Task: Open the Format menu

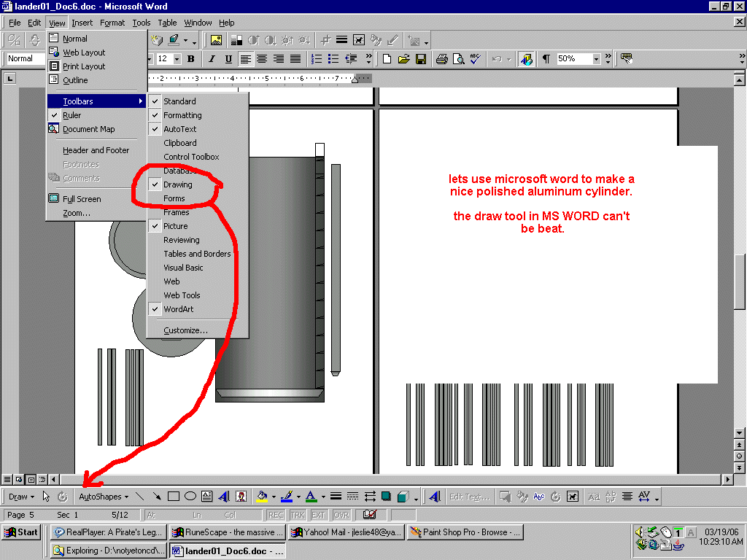Action: click(x=112, y=23)
